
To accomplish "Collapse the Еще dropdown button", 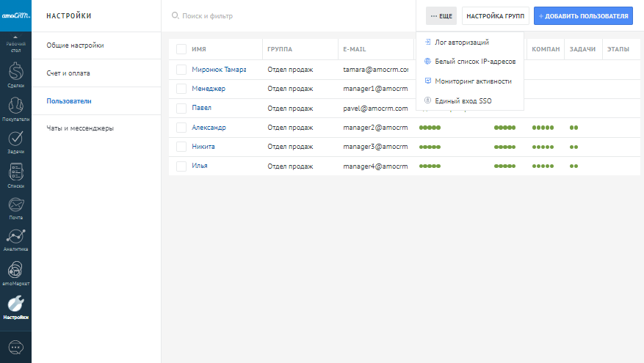I will pyautogui.click(x=441, y=15).
